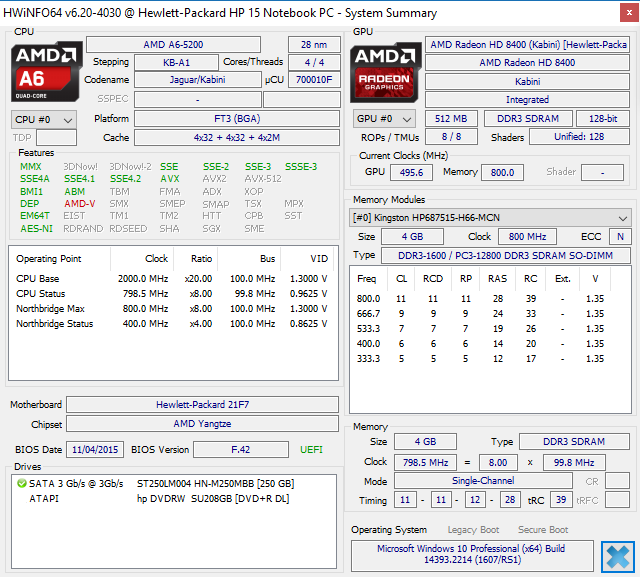Click the Legacy Boot indicator
Screen dimensions: 640x577
tap(473, 530)
